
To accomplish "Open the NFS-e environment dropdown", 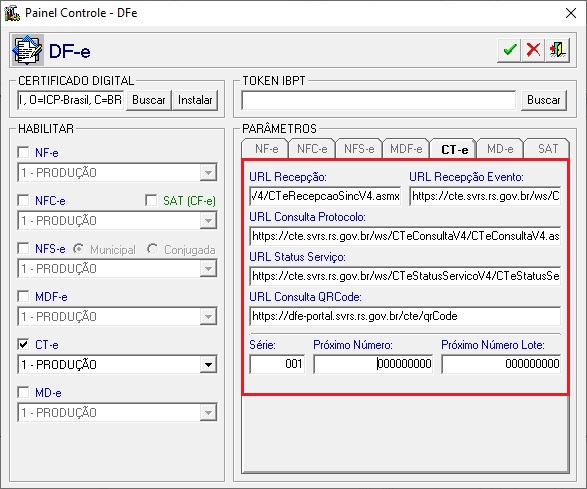I will point(208,268).
